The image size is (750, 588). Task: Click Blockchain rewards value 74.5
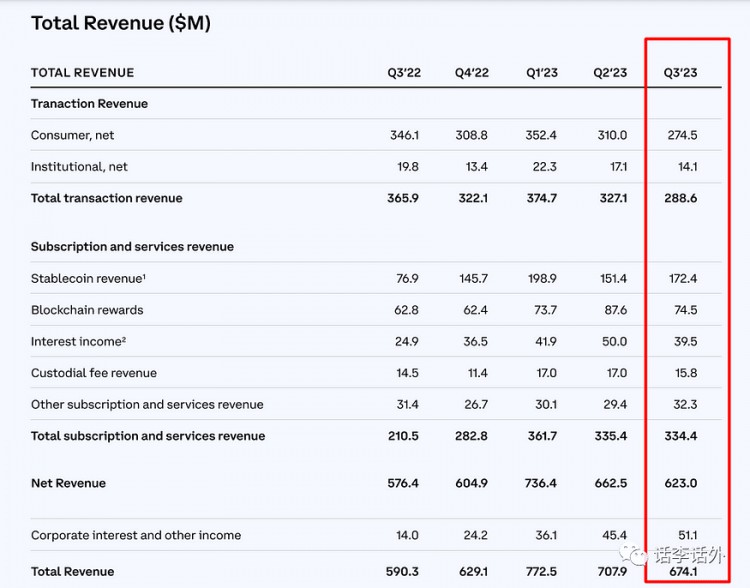pyautogui.click(x=685, y=310)
